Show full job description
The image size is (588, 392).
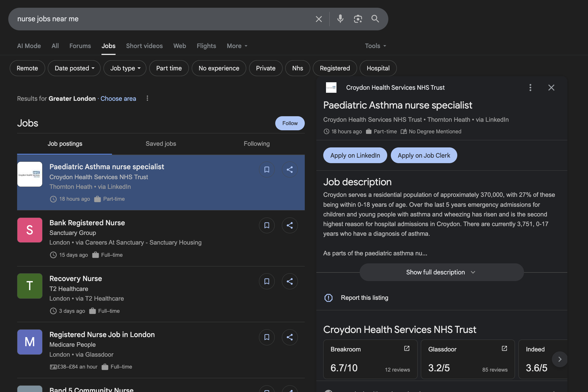click(x=441, y=272)
